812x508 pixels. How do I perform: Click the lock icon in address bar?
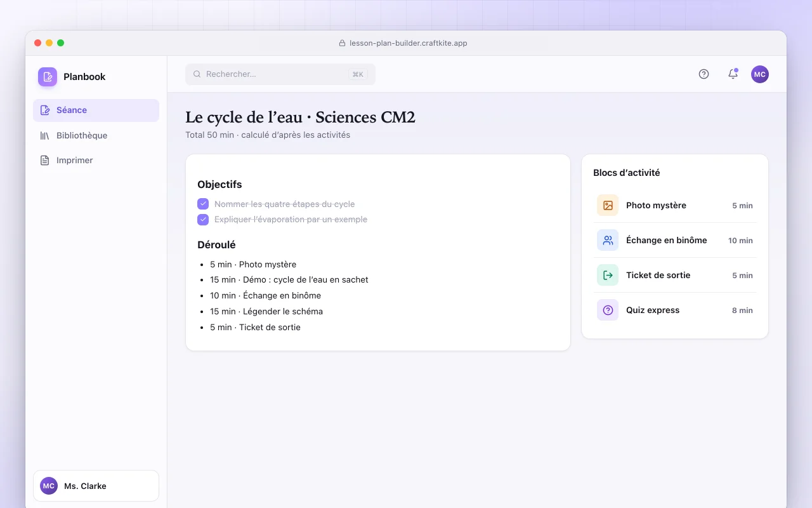click(343, 43)
